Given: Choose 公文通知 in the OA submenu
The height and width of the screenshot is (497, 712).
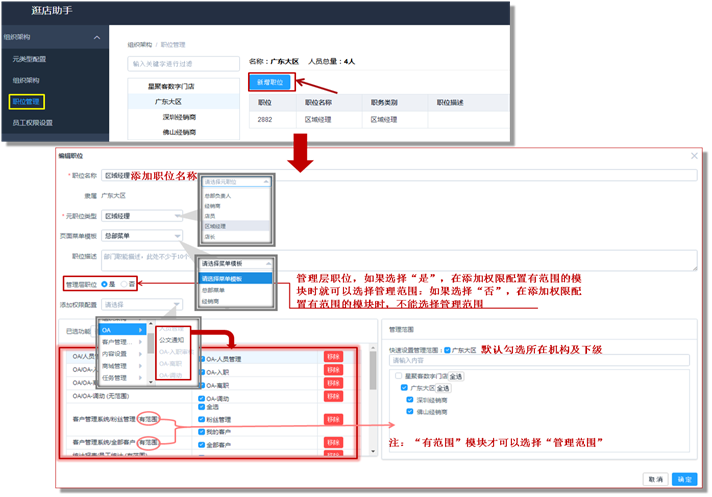Looking at the screenshot, I should (171, 340).
